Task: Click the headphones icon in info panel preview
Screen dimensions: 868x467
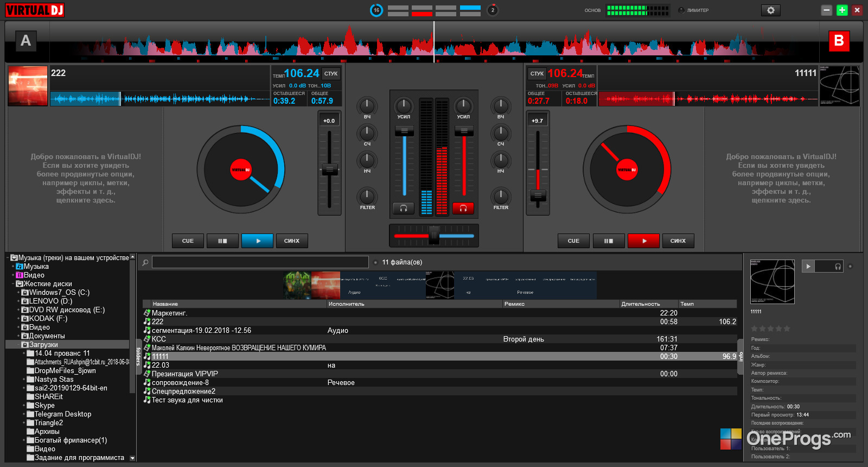Action: click(x=838, y=266)
